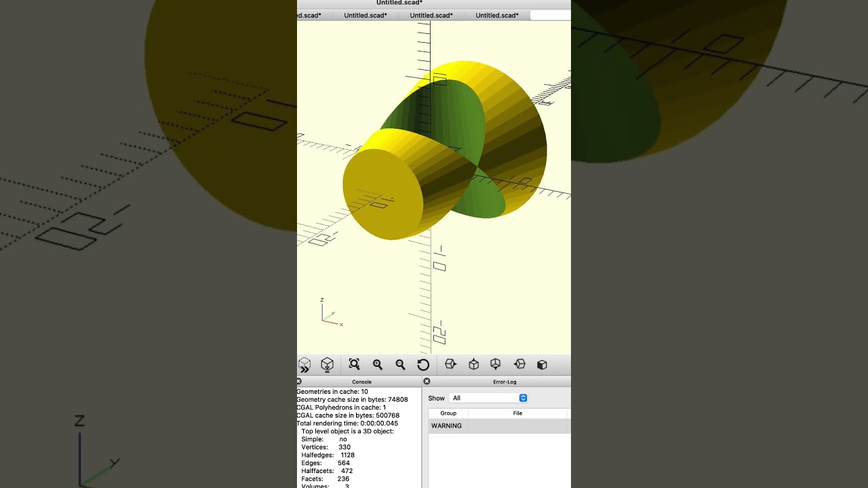
Task: Click the Error-Log panel title
Action: pos(505,382)
